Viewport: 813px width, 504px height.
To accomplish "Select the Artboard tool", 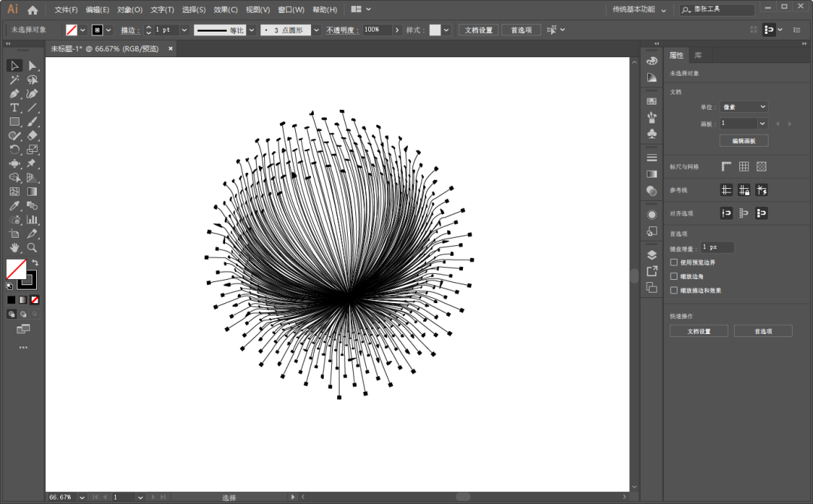I will click(14, 234).
